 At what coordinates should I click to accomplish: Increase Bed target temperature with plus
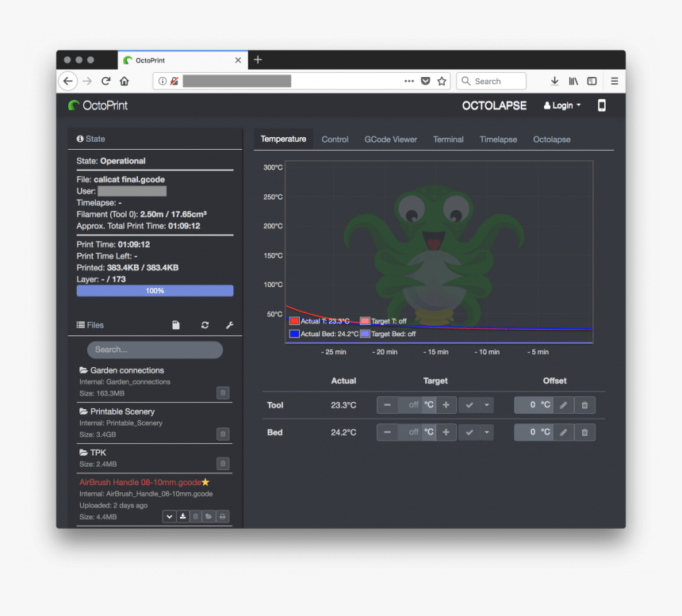click(x=446, y=432)
